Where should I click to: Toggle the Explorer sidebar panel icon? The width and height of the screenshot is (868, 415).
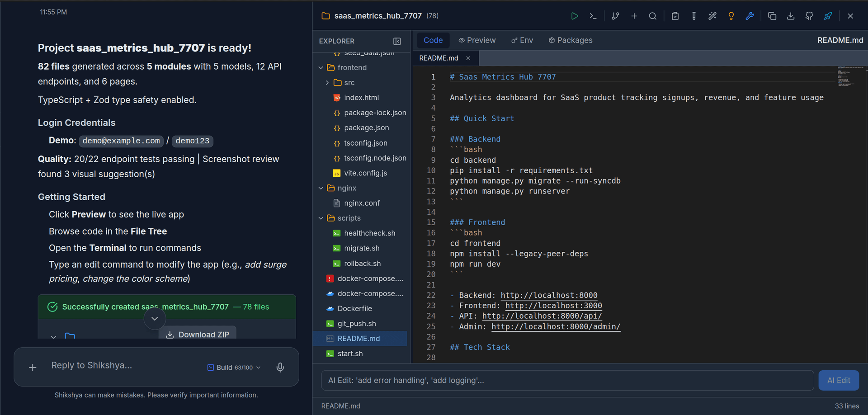(397, 41)
